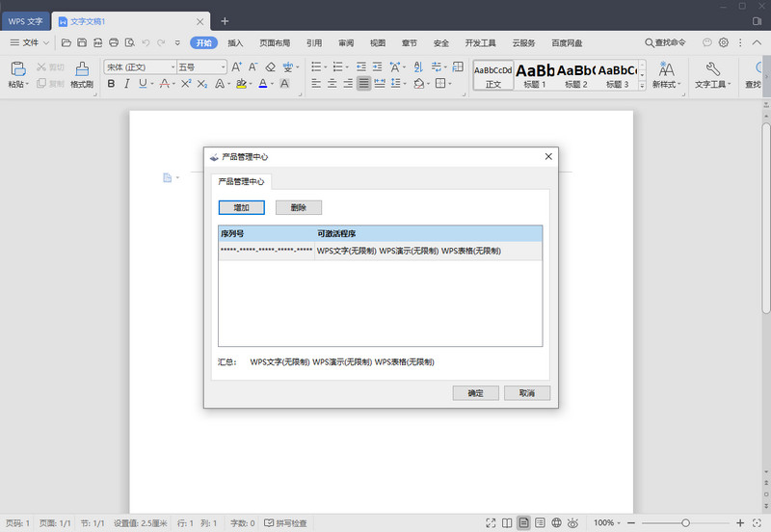Click the undo arrow icon
Viewport: 771px width, 532px height.
click(146, 42)
